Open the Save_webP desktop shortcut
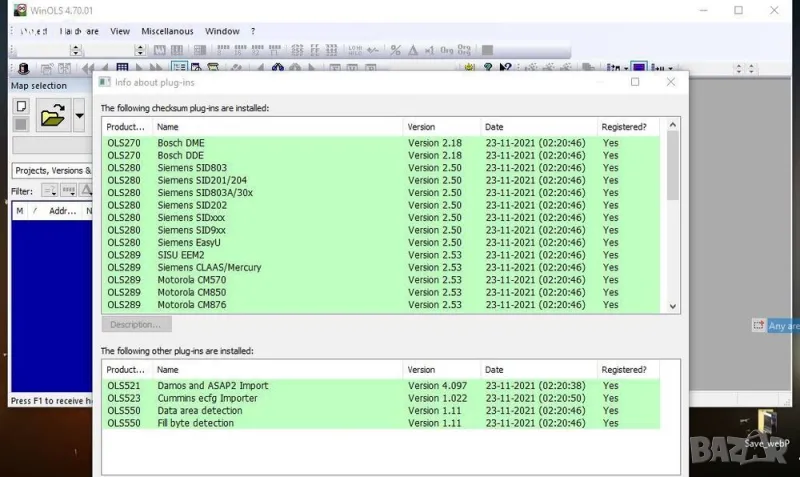 (x=767, y=424)
